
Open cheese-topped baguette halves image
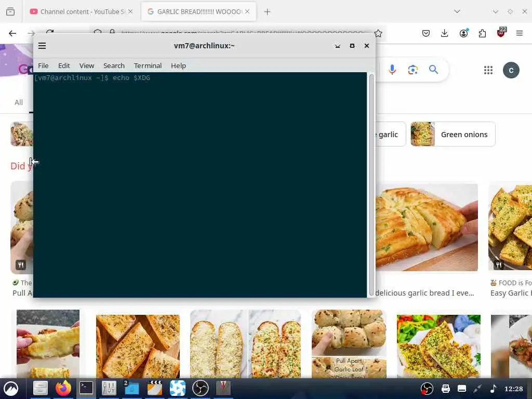click(x=245, y=344)
